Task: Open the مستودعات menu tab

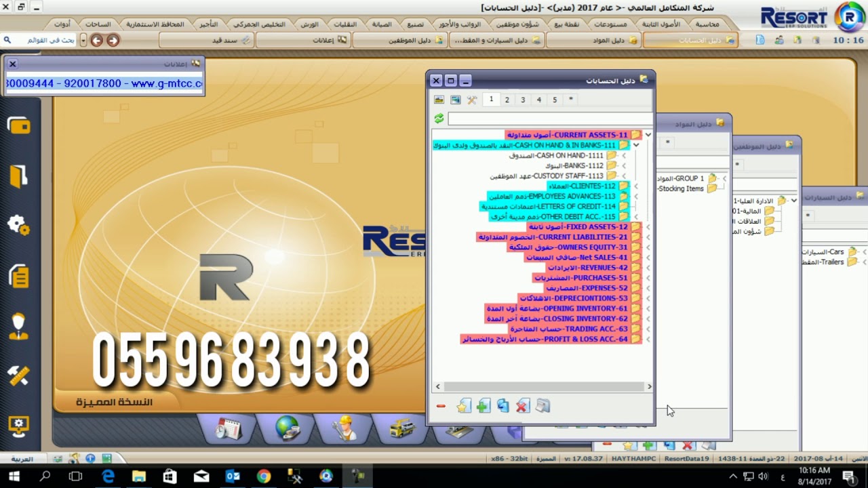Action: point(610,24)
